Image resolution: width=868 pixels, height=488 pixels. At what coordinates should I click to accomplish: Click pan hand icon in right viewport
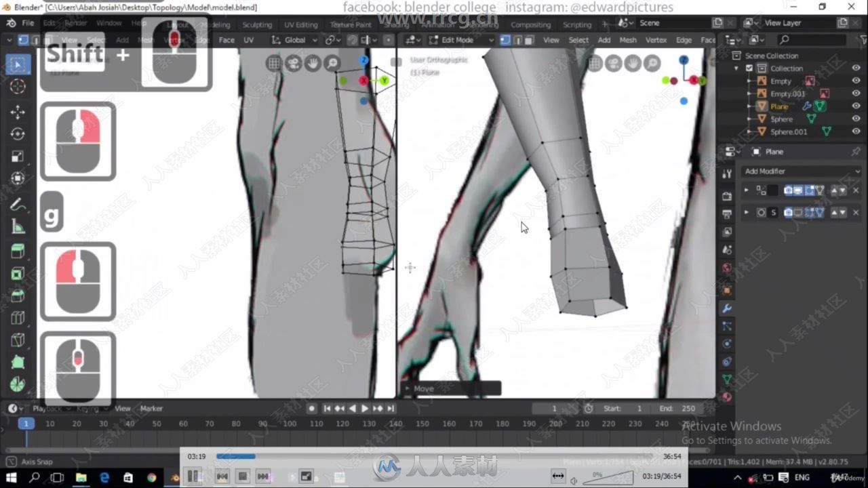coord(633,64)
